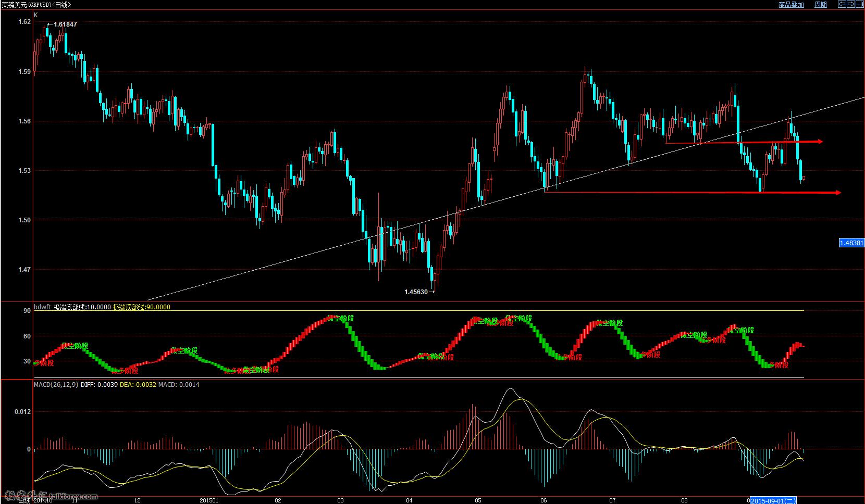865x504 pixels.
Task: Click the 60 level label in bdwft panel
Action: tap(27, 336)
